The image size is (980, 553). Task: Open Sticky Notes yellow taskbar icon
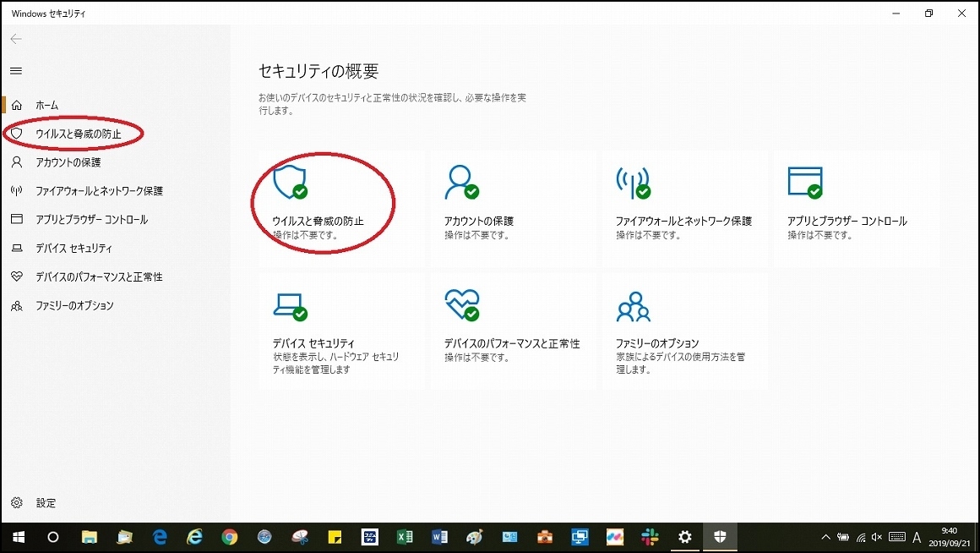tap(335, 538)
